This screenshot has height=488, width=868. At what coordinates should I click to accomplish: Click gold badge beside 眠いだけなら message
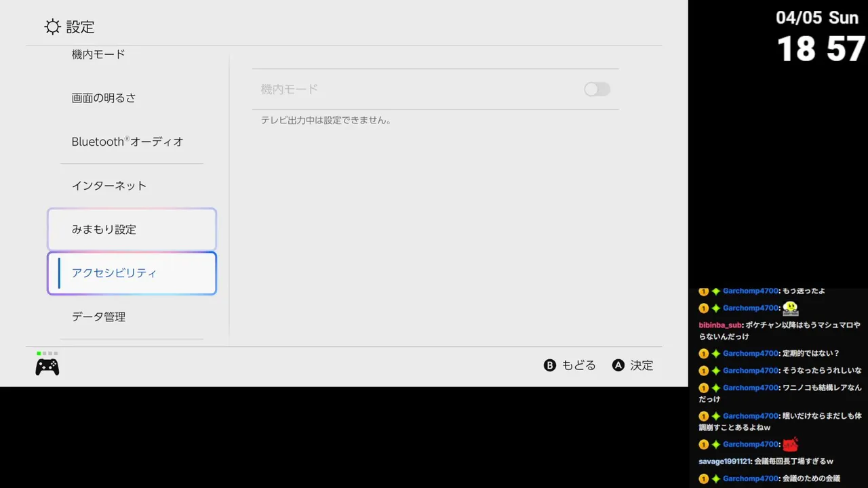(x=704, y=416)
